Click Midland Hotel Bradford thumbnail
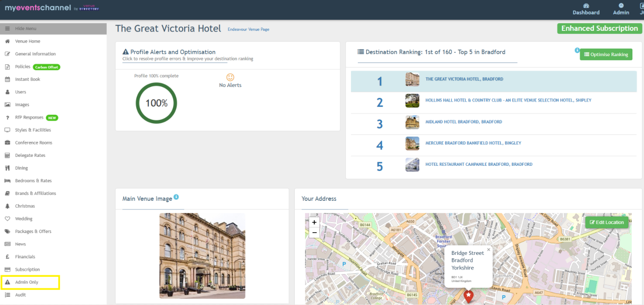This screenshot has height=305, width=644. [412, 122]
